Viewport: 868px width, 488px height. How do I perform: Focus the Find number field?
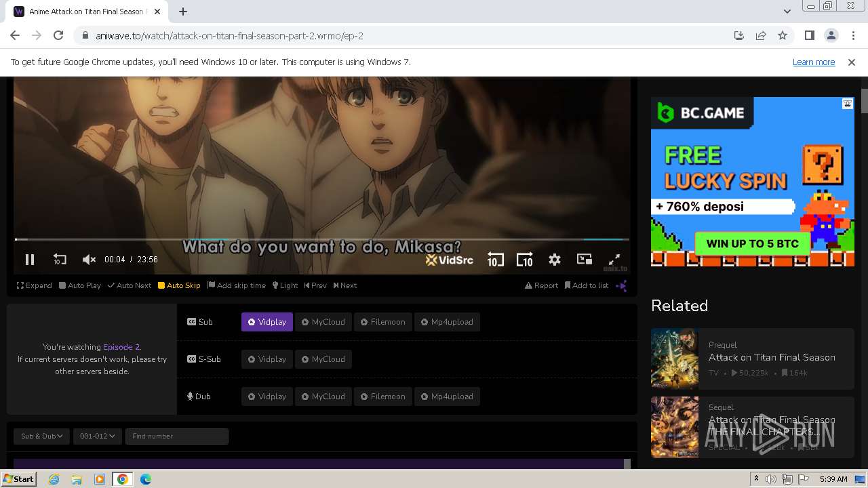click(177, 436)
